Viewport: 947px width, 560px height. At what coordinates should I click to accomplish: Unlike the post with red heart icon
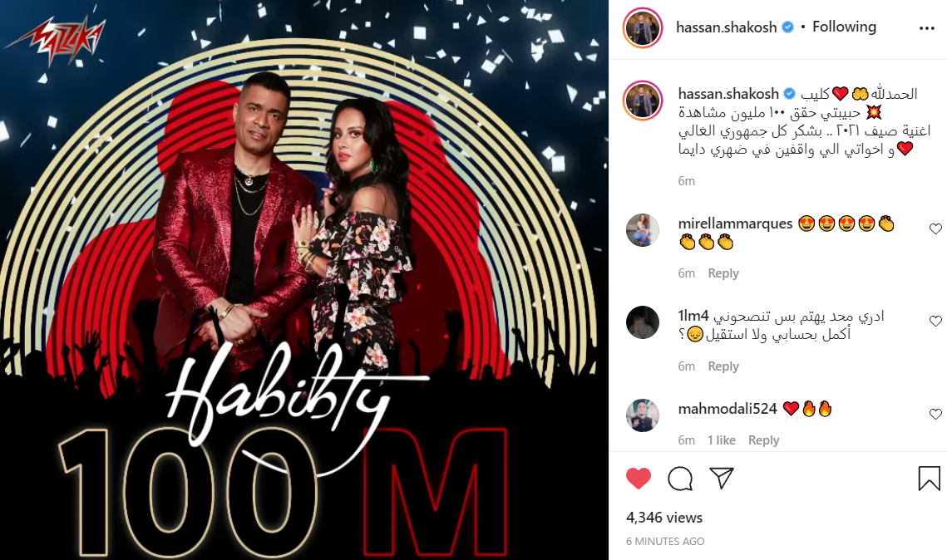(639, 479)
